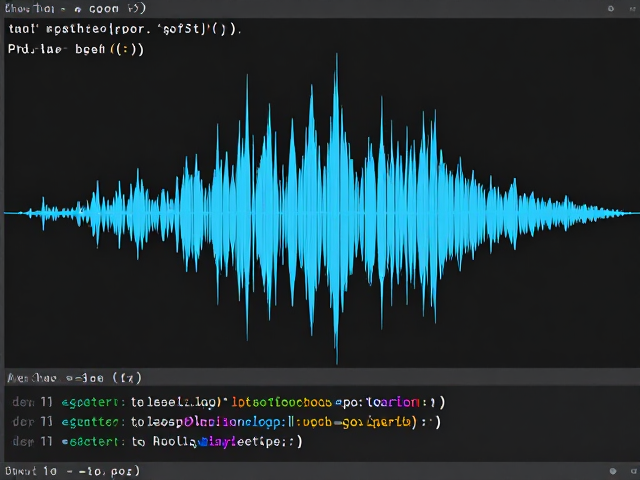Click the small square icon at the bottom status bar's edge
Screen dimensions: 640x480
633,471
